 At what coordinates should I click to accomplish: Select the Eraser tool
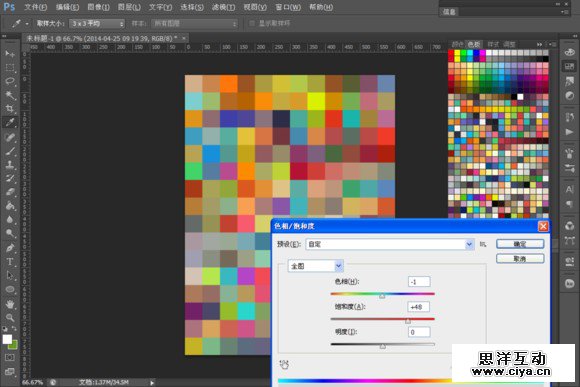click(x=10, y=192)
